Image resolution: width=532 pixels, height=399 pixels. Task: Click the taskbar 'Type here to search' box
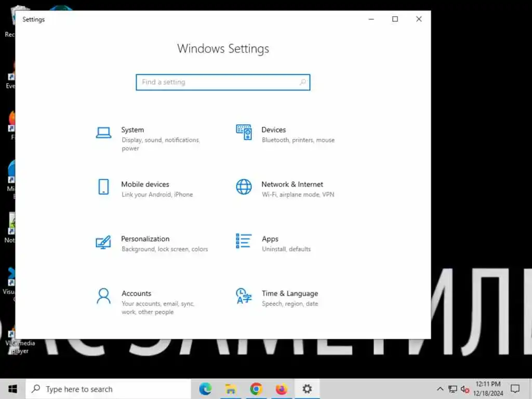(109, 389)
